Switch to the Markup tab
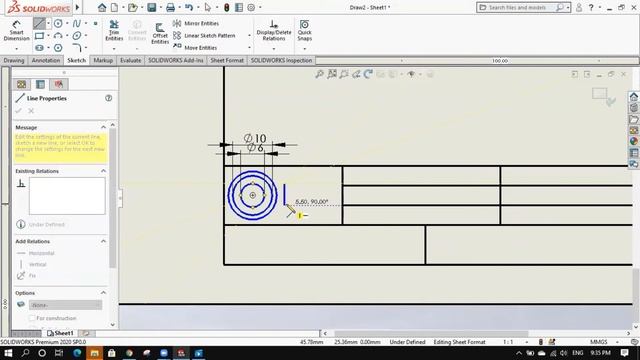Image resolution: width=640 pixels, height=360 pixels. point(103,60)
